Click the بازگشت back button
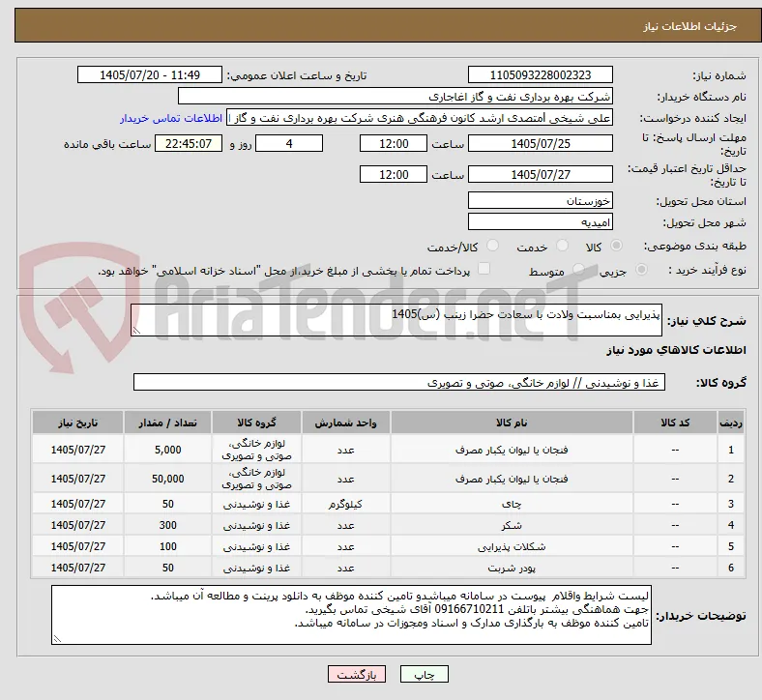Viewport: 762px width, 700px height. (x=357, y=674)
